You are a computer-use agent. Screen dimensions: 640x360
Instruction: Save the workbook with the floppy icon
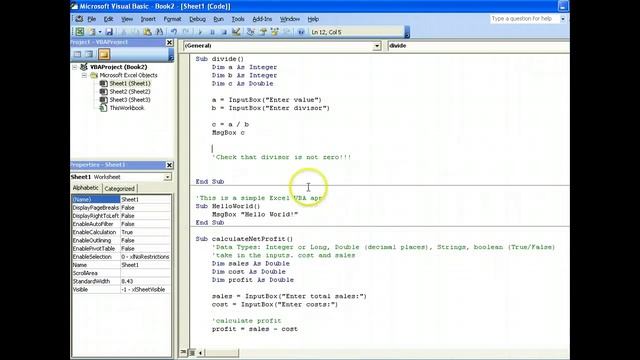[109, 32]
